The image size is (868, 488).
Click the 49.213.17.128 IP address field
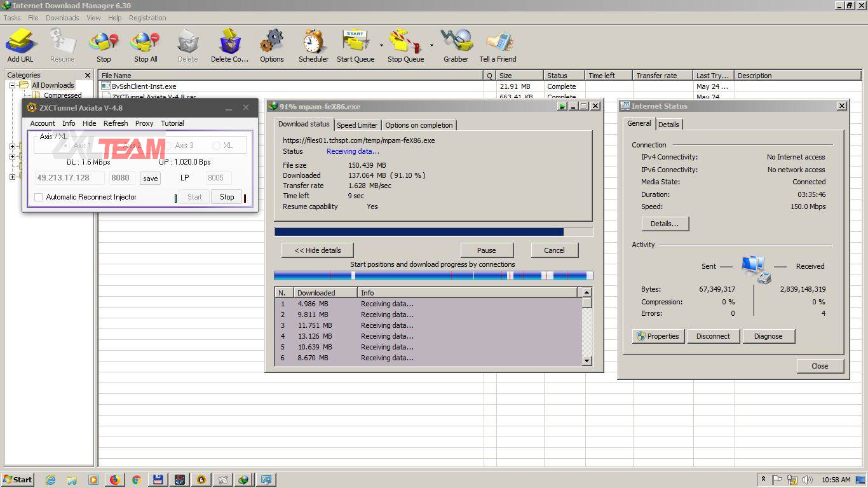point(70,179)
